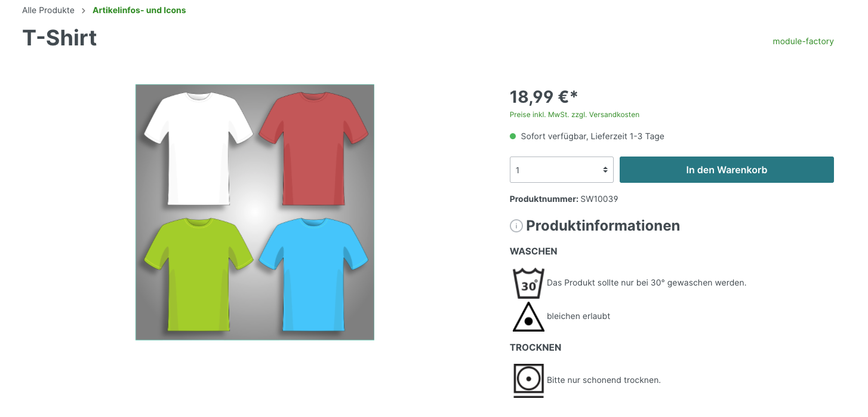The image size is (868, 417).
Task: Add item via In den Warenkorb
Action: click(727, 170)
